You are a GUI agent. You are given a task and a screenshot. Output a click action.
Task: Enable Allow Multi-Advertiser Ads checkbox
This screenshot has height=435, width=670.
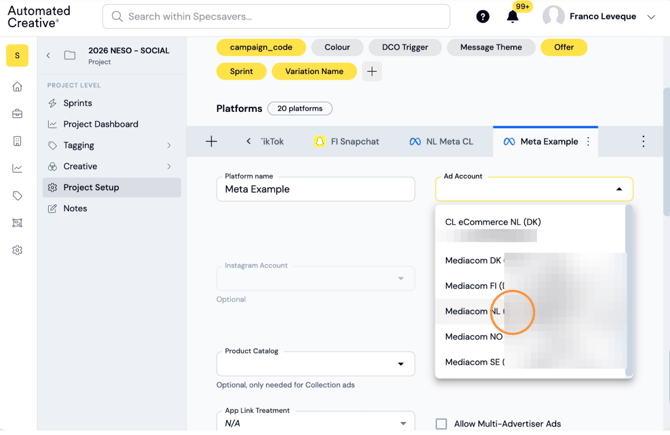(x=441, y=424)
